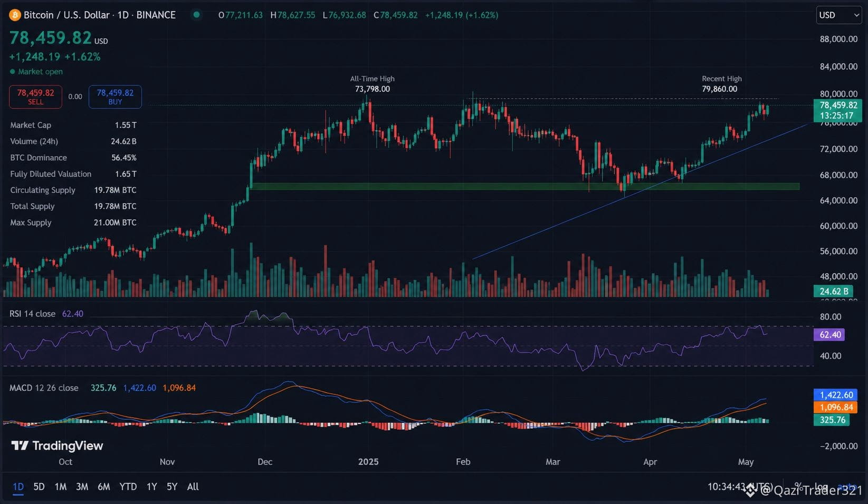Click the MACD 12 26 close indicator label
Screen dimensions: 868x504
(x=44, y=387)
